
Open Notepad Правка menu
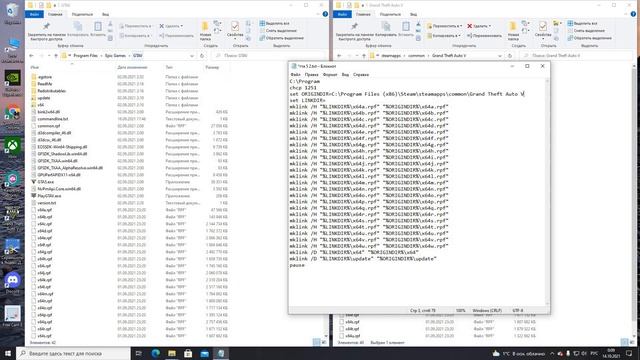click(x=311, y=75)
